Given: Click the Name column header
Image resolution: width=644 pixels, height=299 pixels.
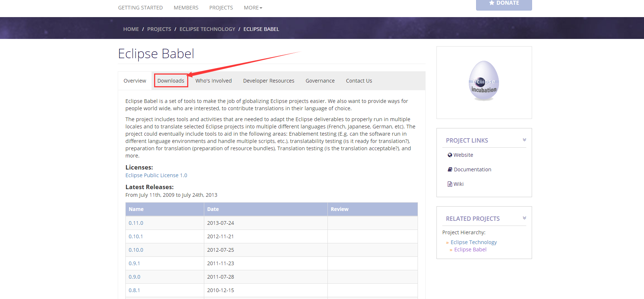Looking at the screenshot, I should pyautogui.click(x=165, y=209).
